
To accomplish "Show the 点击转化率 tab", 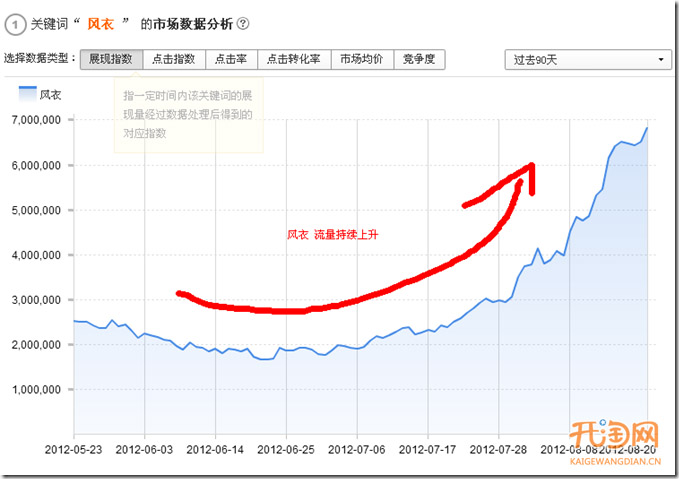I will tap(294, 59).
